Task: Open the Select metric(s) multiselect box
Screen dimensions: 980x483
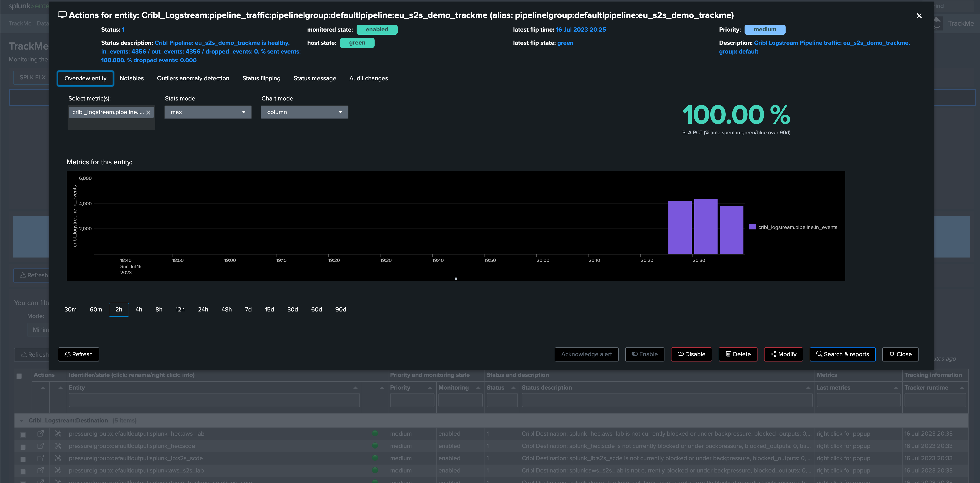Action: click(111, 118)
